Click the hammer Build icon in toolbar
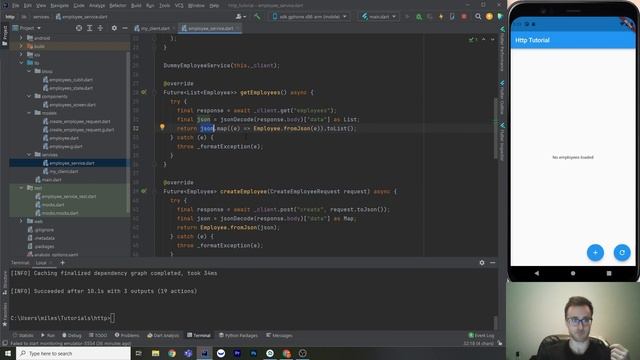This screenshot has width=640, height=360. tap(257, 17)
